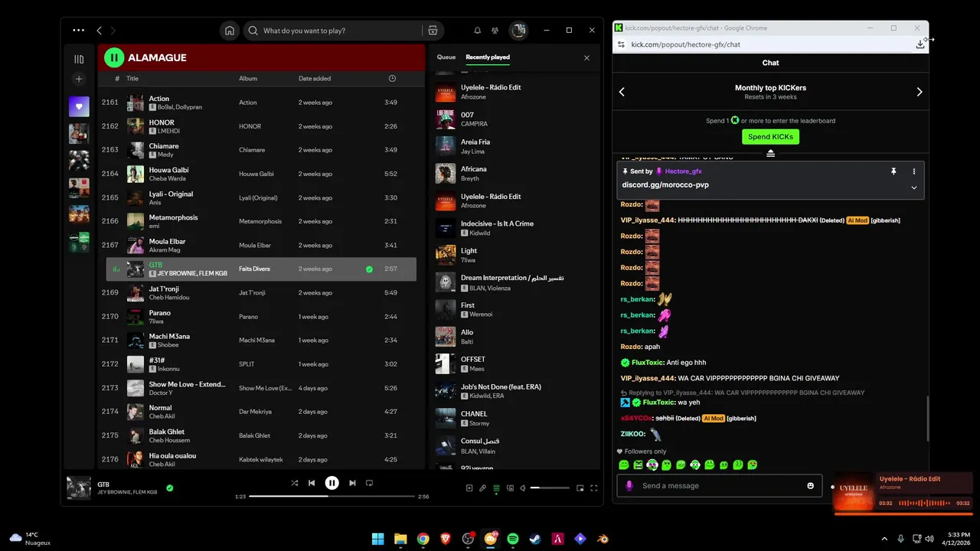Open chat identity microphone icon
Viewport: 980px width, 551px height.
pos(629,486)
